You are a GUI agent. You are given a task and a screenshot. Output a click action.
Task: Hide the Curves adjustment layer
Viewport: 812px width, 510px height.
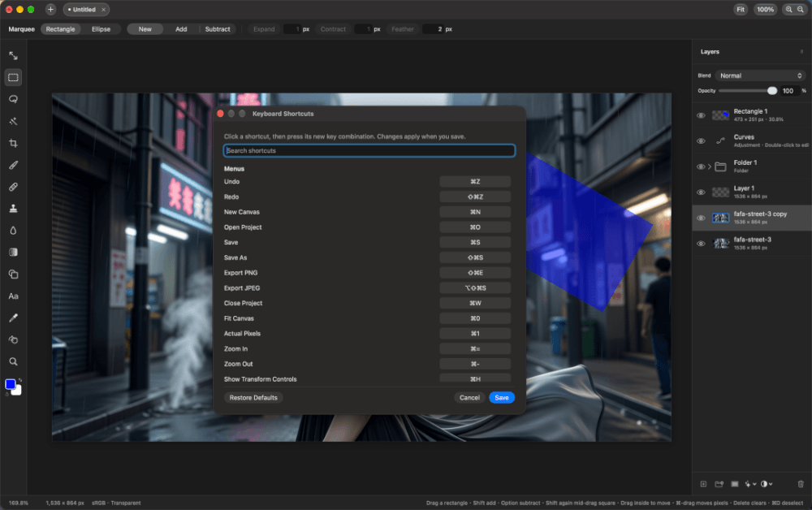click(701, 140)
